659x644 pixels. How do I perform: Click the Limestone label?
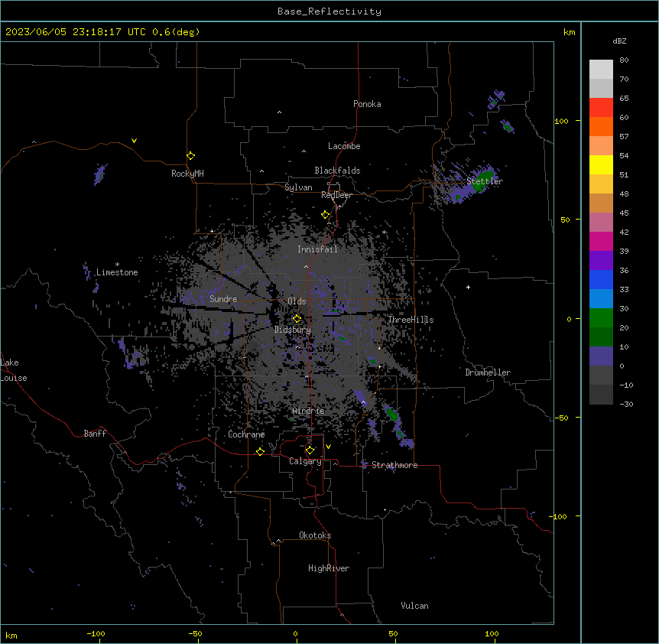(117, 272)
